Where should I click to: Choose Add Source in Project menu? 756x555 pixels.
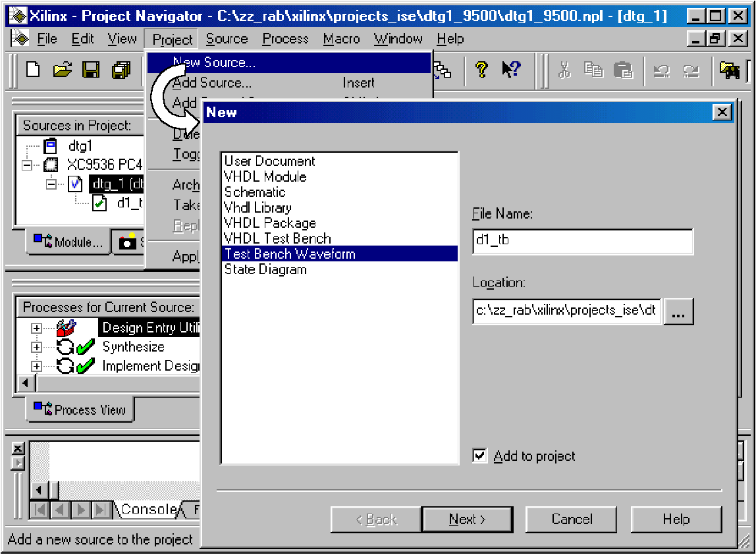click(x=289, y=83)
